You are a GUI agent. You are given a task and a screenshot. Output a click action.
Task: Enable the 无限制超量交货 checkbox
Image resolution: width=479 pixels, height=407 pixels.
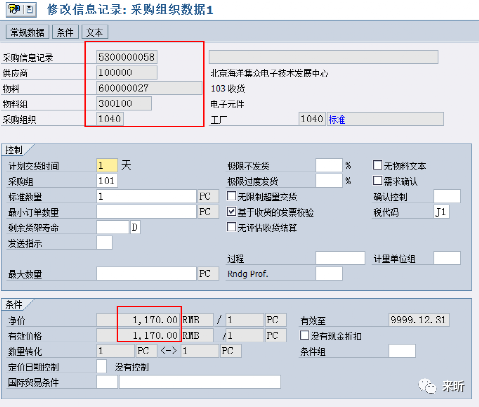(231, 196)
